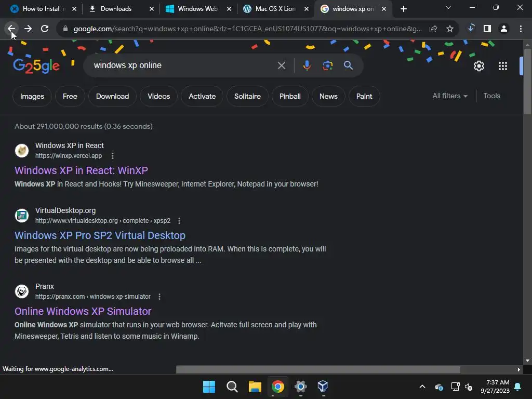
Task: Expand the All filters dropdown
Action: pos(449,96)
